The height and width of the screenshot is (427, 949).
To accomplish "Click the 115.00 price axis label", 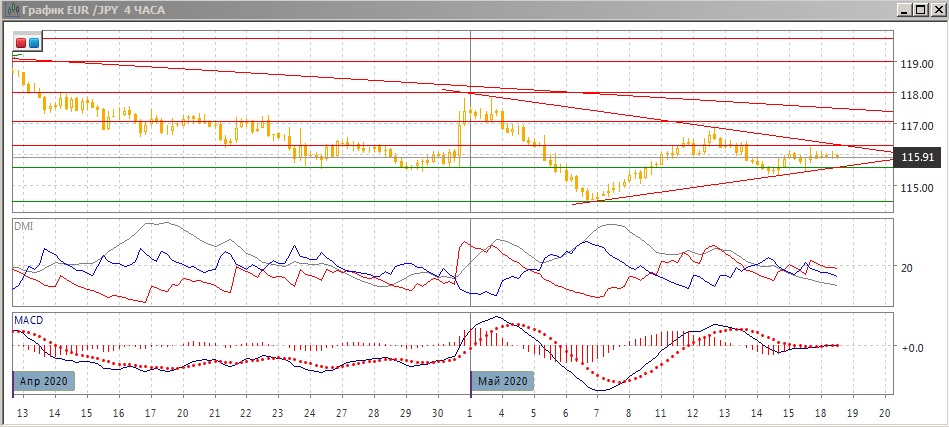I will [917, 188].
